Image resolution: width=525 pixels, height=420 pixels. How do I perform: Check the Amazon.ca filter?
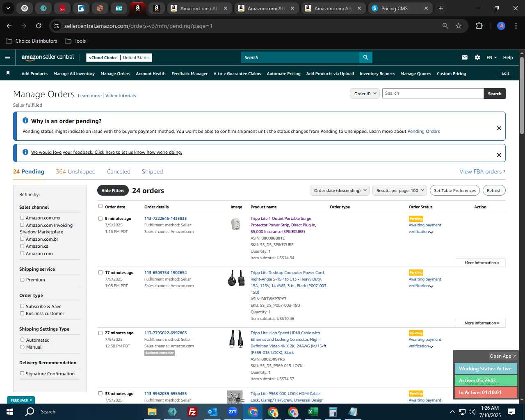click(x=22, y=246)
